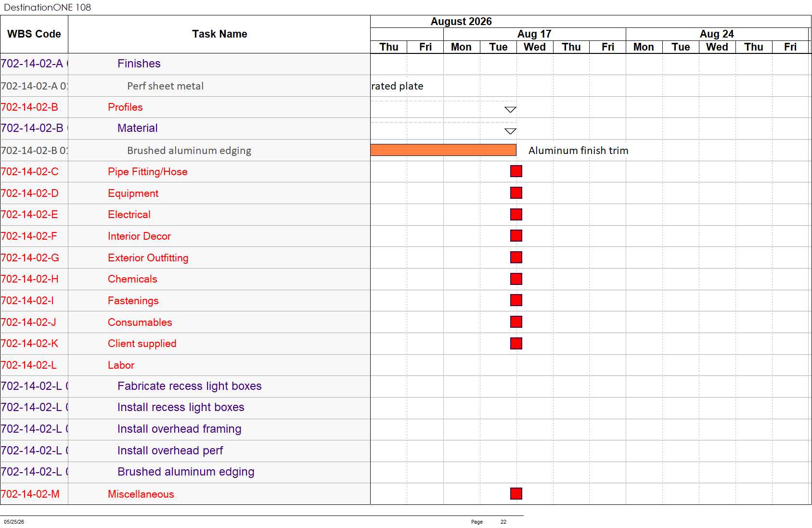This screenshot has height=528, width=812.
Task: Select the orange Brushed aluminum edging bar
Action: [443, 150]
